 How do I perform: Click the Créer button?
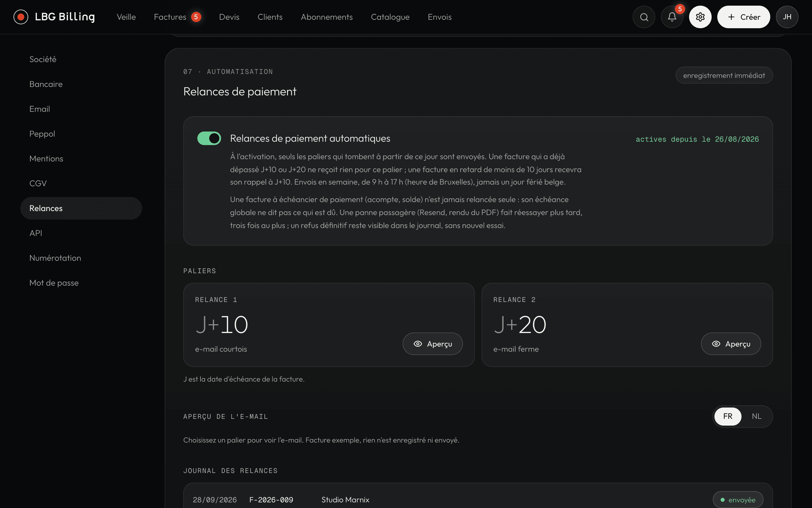pyautogui.click(x=743, y=17)
